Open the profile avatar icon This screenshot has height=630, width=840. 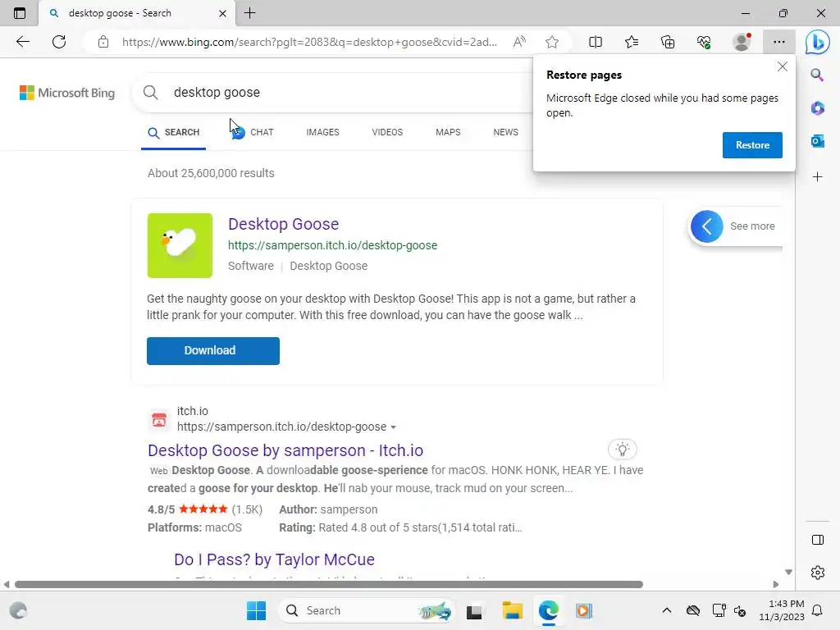coord(742,42)
